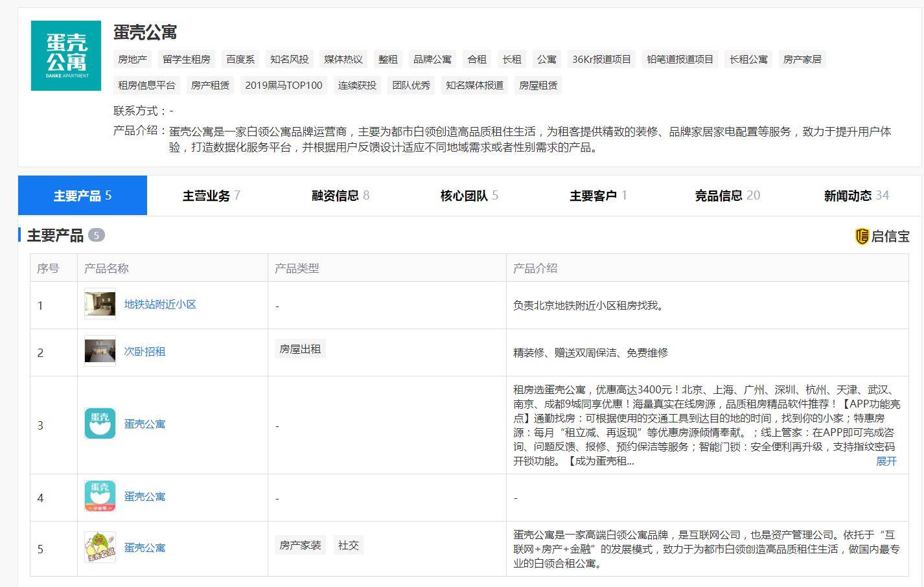Select the 主要客户 tab
924x587 pixels.
(598, 195)
